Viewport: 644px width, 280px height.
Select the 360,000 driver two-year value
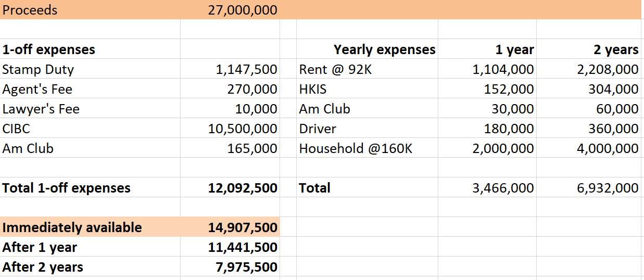point(589,129)
